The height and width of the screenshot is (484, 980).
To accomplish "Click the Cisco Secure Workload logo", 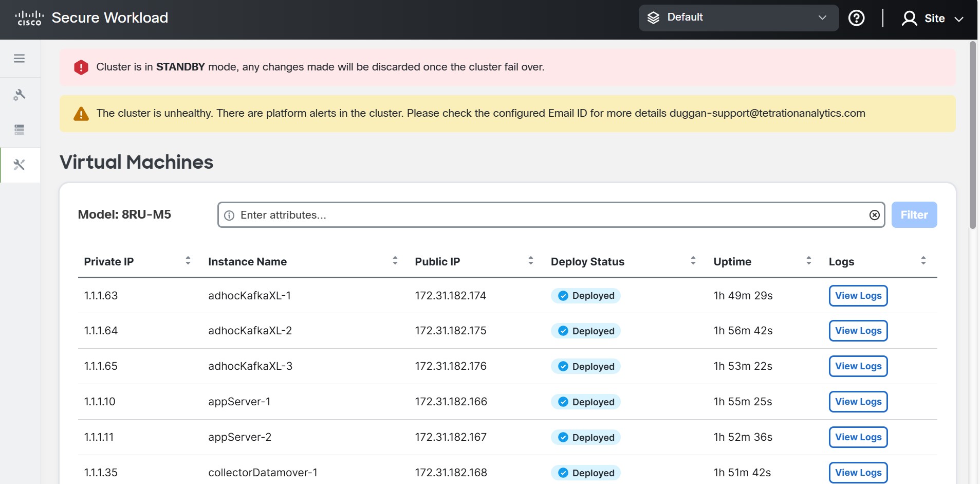I will (x=91, y=17).
